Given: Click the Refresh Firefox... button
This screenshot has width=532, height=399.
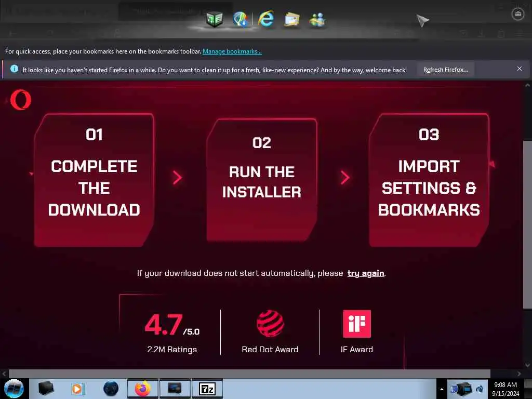Looking at the screenshot, I should click(445, 70).
